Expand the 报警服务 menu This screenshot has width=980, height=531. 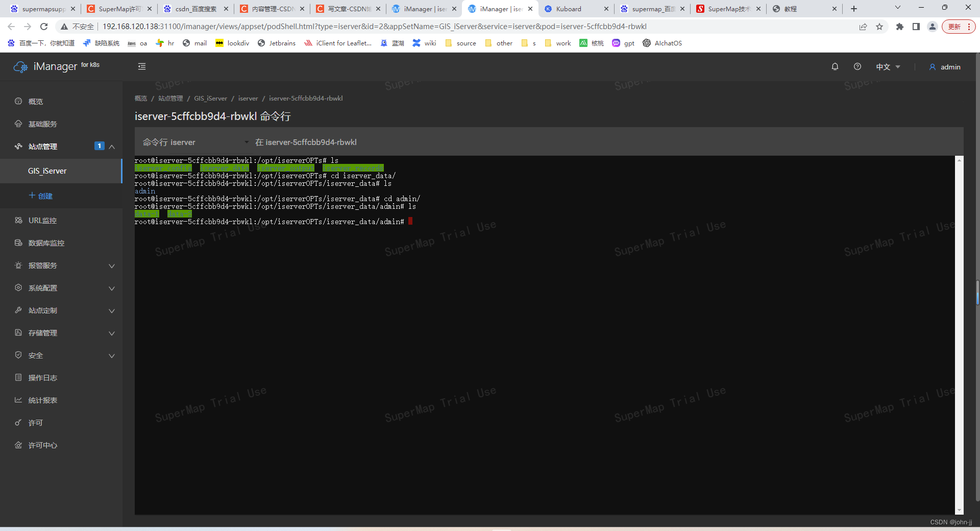(x=112, y=265)
